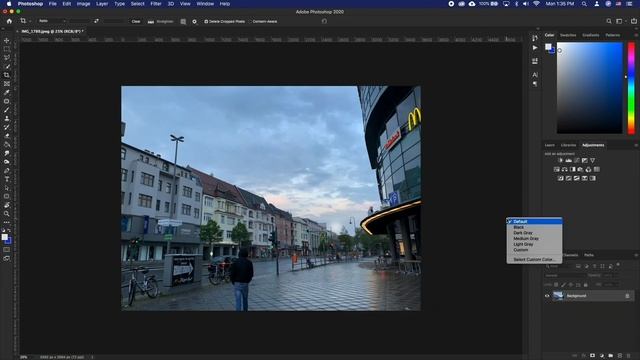
Task: Toggle Delete Cropped Pixels checkbox
Action: [206, 22]
